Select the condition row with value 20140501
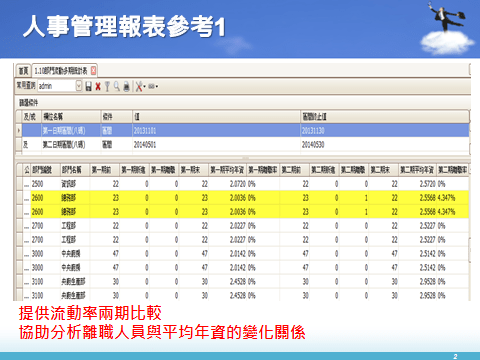The image size is (480, 360). point(243,144)
